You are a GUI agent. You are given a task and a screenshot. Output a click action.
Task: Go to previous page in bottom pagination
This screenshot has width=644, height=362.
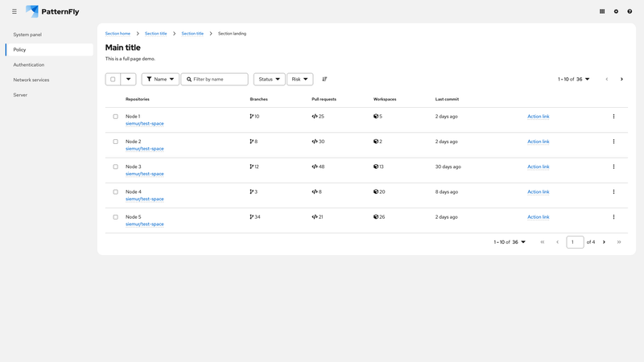(x=557, y=242)
